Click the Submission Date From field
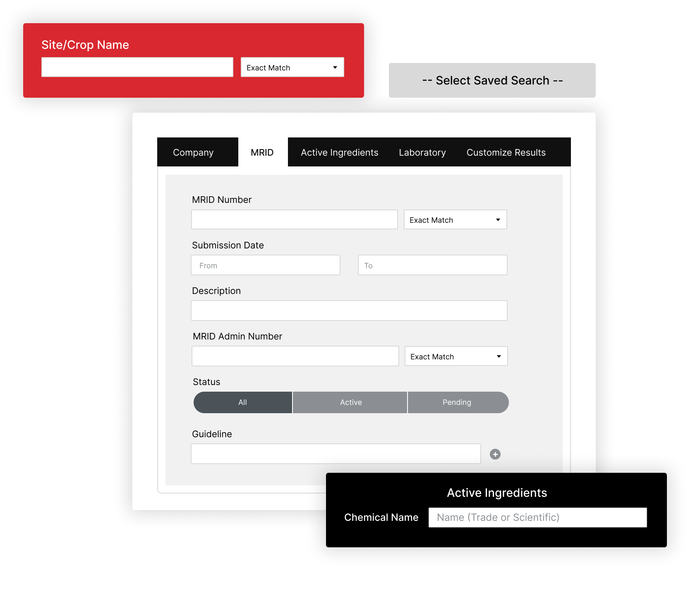 (x=266, y=265)
